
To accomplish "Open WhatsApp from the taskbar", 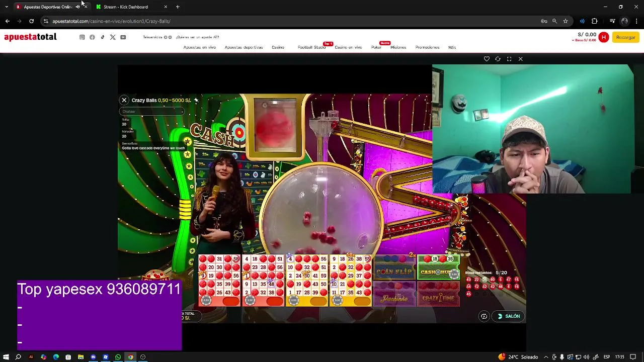I will coord(118,357).
